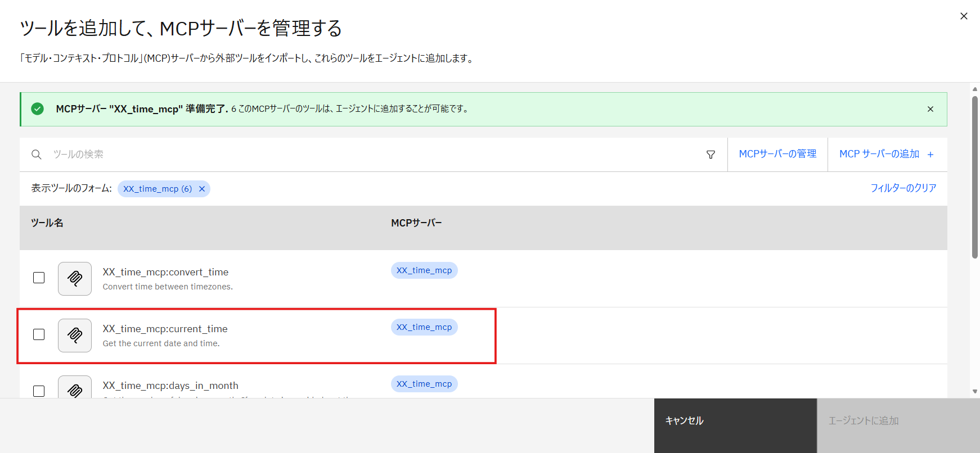Click the filter funnel icon
980x453 pixels.
[x=711, y=155]
